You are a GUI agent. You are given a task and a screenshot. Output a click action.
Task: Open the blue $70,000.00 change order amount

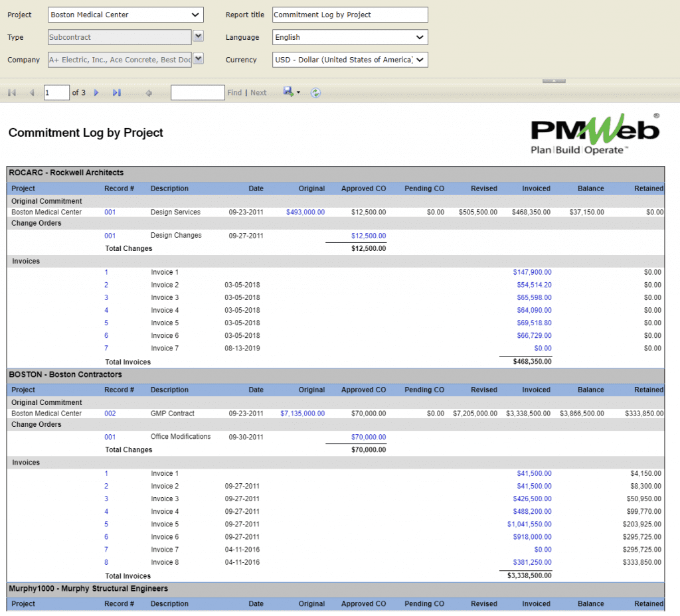pyautogui.click(x=369, y=437)
